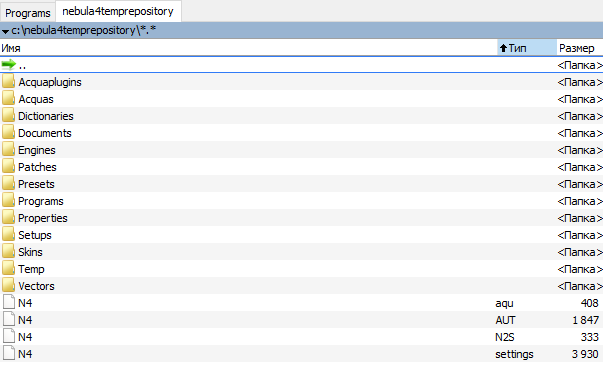The image size is (603, 373).
Task: Select the N4 AUT file row
Action: 302,320
